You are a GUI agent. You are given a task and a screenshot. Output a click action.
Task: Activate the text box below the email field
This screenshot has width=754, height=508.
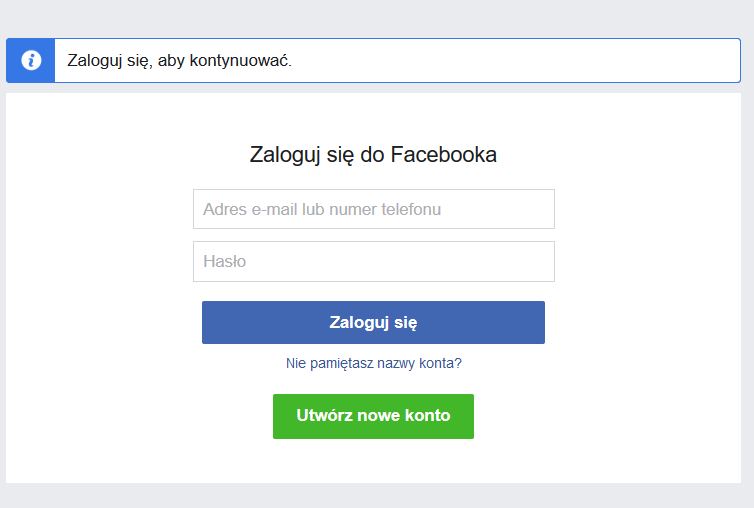pyautogui.click(x=373, y=261)
